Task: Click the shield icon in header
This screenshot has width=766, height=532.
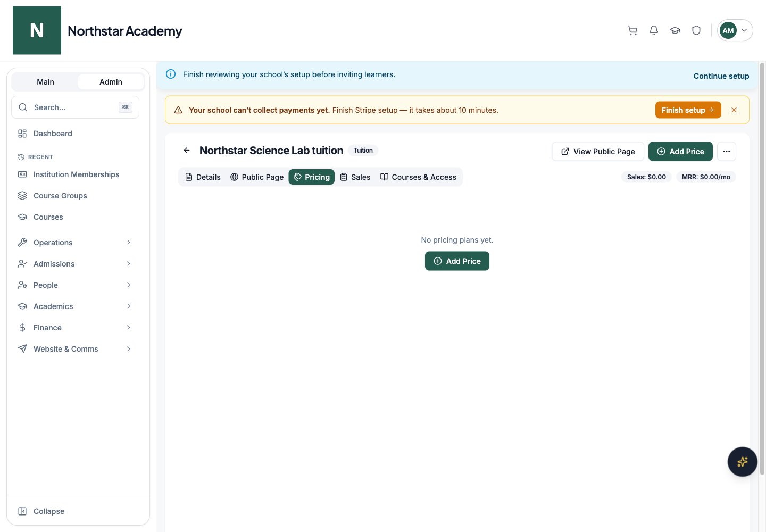Action: 696,30
